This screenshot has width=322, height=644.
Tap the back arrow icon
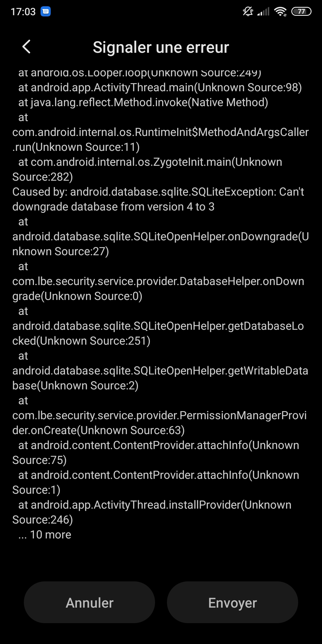26,47
